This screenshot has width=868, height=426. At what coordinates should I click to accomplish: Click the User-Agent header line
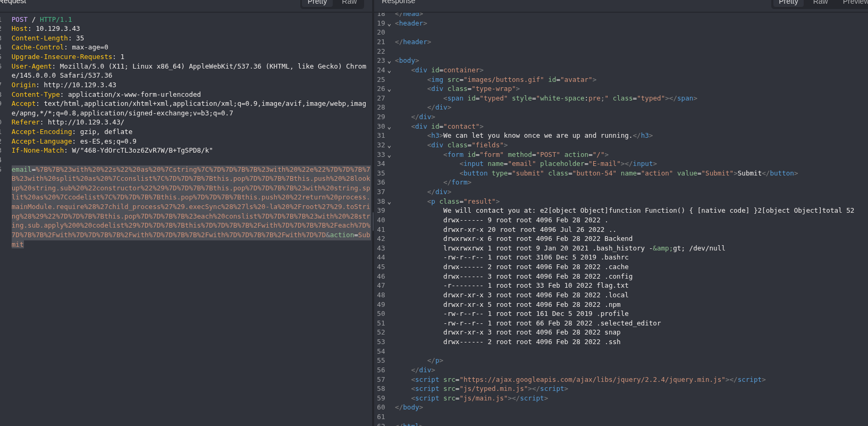tap(189, 71)
